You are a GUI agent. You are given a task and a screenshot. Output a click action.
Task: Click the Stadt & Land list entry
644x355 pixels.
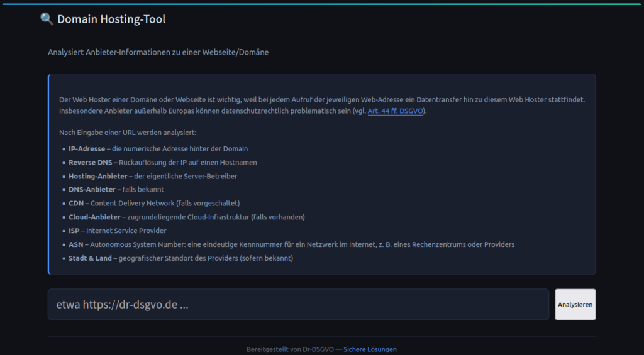pos(90,258)
